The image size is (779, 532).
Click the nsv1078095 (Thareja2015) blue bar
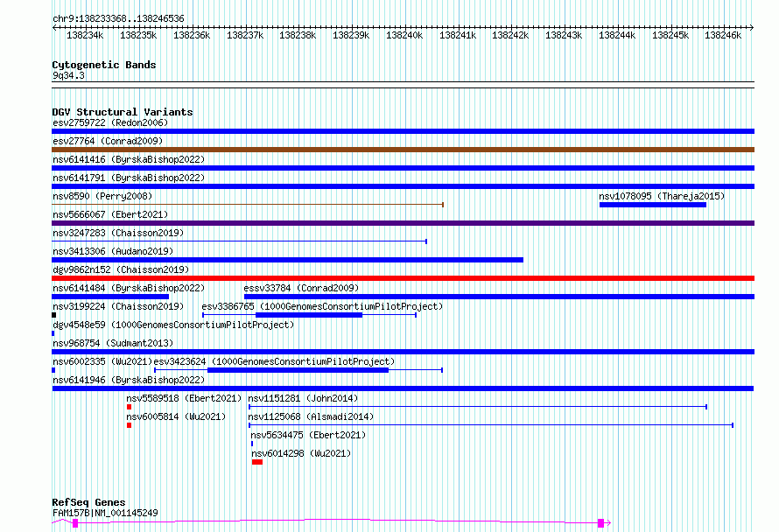coord(652,205)
